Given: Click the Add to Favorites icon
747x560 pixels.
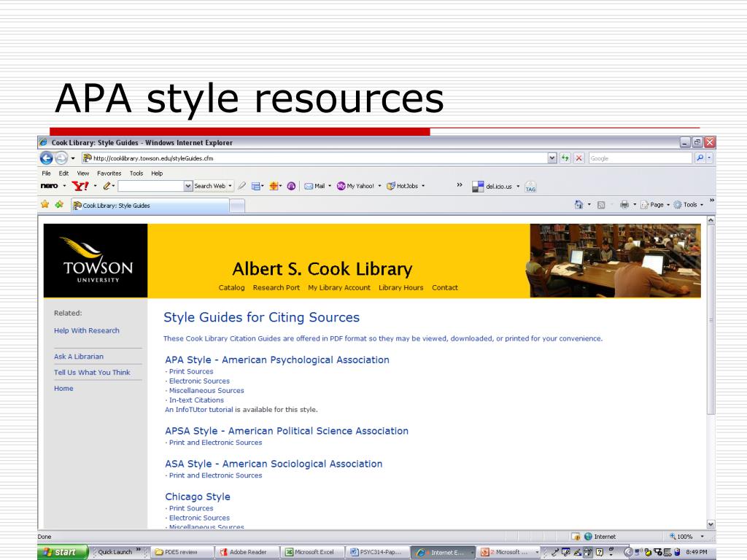Looking at the screenshot, I should 59,205.
